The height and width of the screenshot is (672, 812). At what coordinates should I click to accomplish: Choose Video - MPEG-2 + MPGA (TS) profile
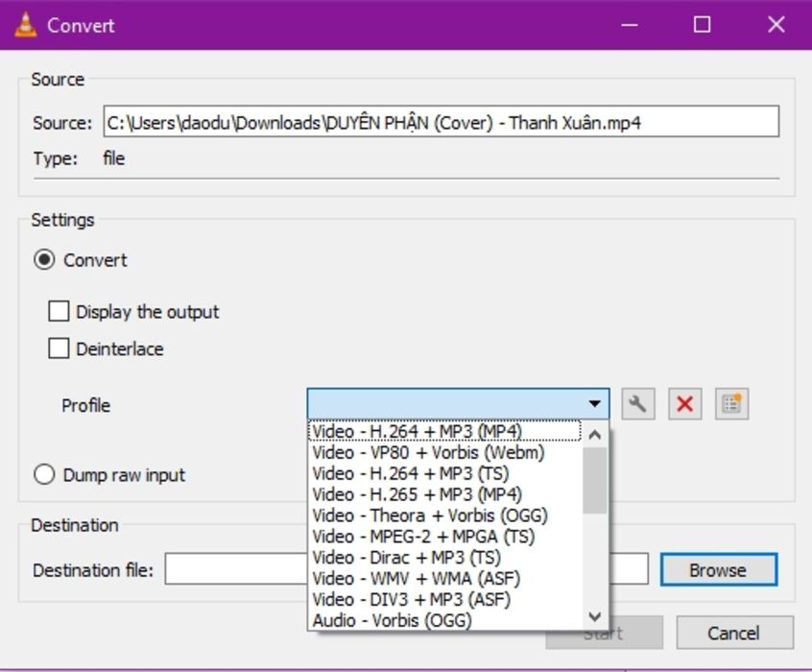[444, 537]
